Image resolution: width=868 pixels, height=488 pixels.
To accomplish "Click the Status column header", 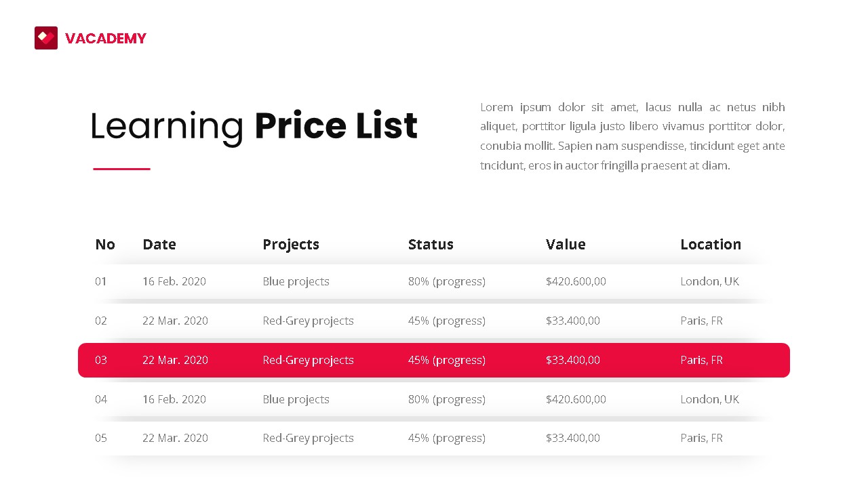I will coord(431,244).
